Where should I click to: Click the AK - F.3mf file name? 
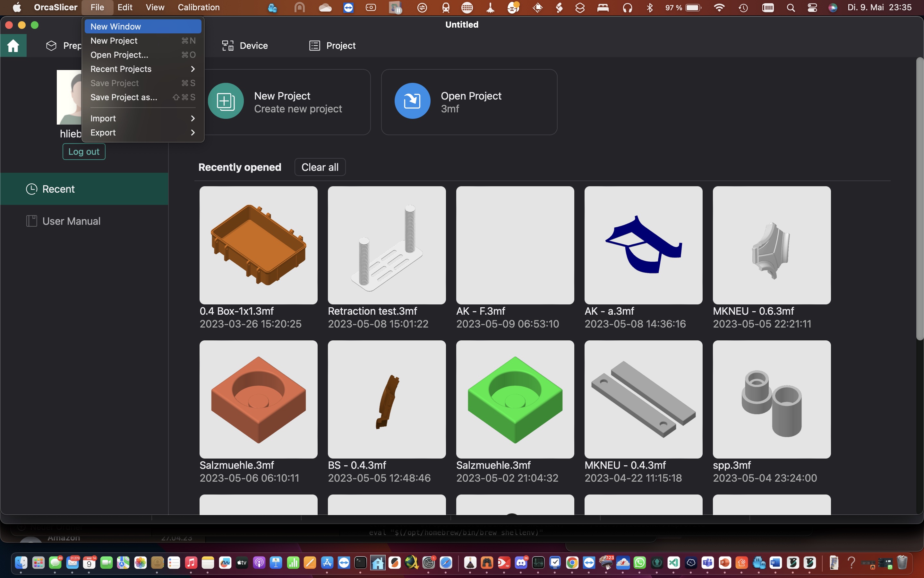(x=480, y=311)
